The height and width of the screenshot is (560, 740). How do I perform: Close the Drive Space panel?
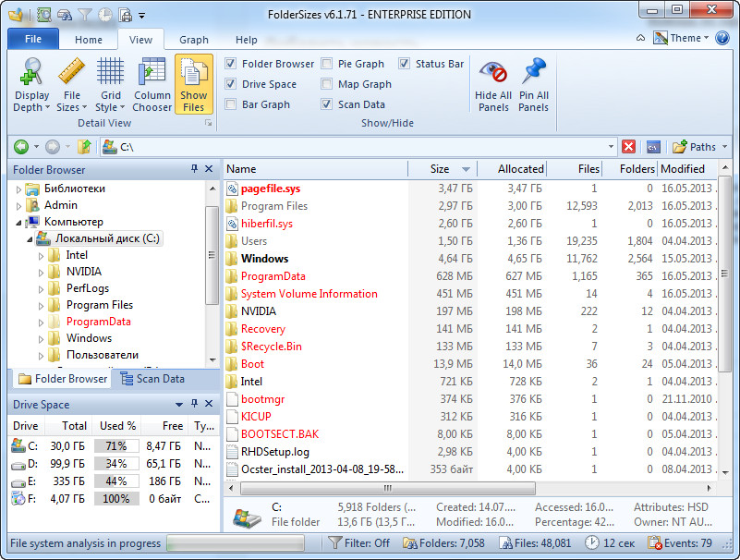[x=209, y=404]
